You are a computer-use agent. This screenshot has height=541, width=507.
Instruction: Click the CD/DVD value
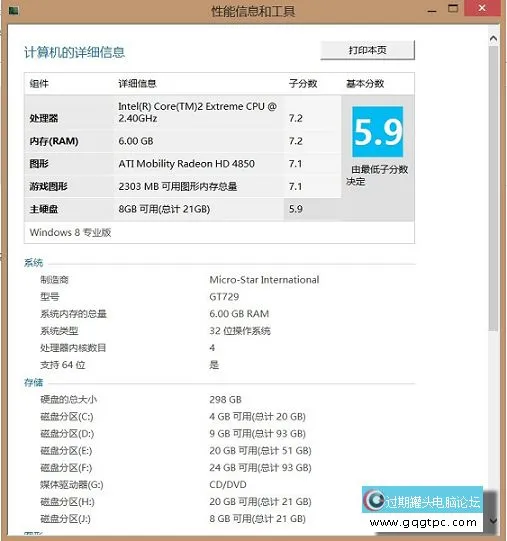coord(228,485)
